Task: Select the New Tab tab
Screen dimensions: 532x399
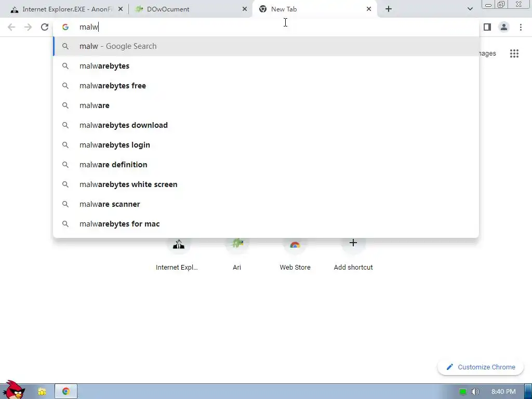Action: [x=315, y=9]
